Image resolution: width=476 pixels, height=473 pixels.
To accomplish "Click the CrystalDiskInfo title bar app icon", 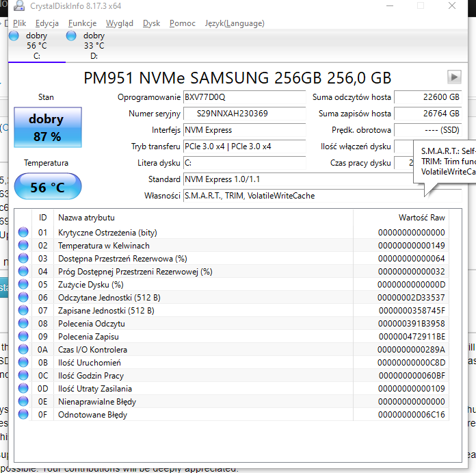I will click(x=19, y=5).
